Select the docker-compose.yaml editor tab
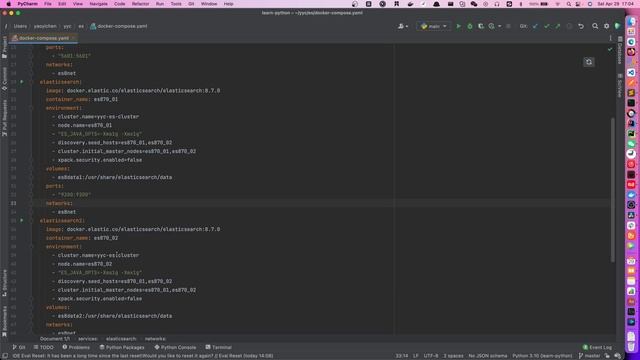 [x=44, y=38]
